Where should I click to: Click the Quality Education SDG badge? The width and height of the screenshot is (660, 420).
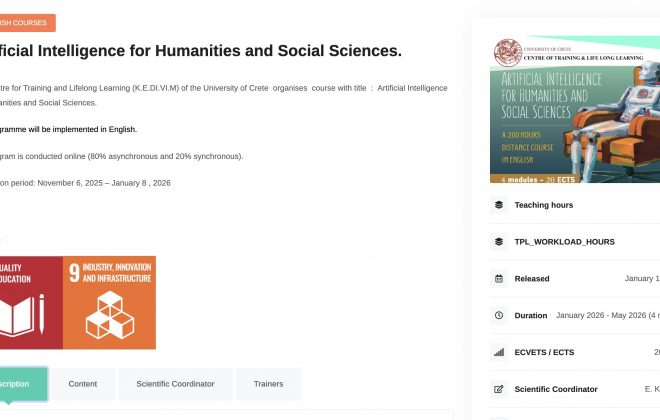click(28, 303)
